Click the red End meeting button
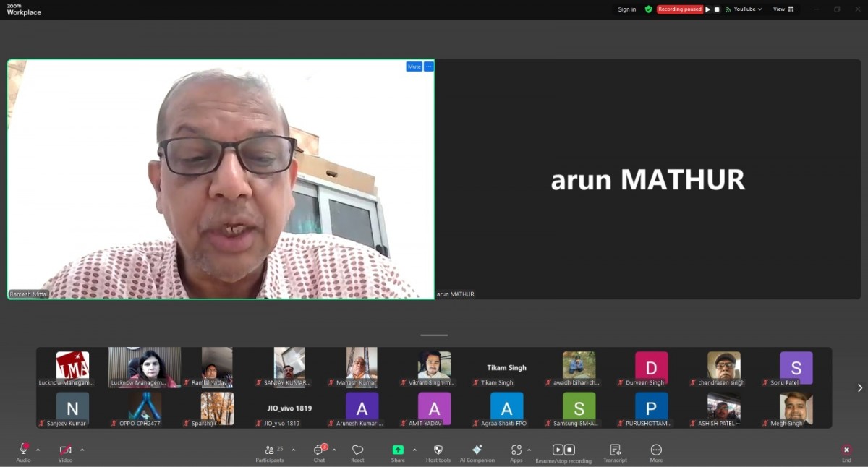The height and width of the screenshot is (467, 868). [x=846, y=450]
